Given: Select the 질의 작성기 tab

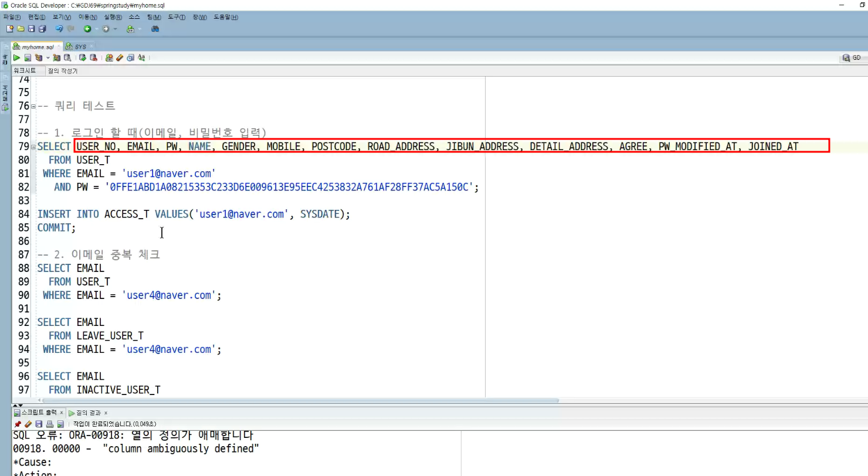Looking at the screenshot, I should [62, 70].
